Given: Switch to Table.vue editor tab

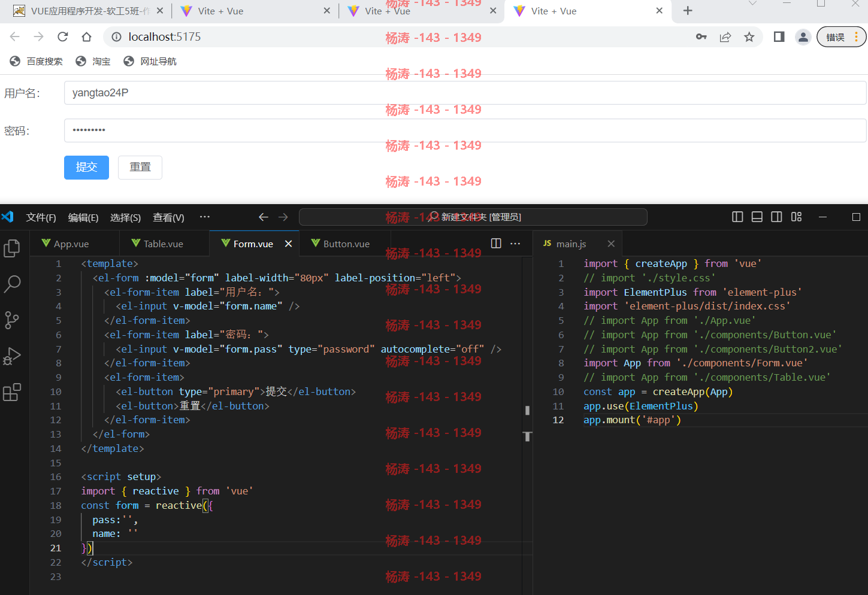Looking at the screenshot, I should pos(164,244).
